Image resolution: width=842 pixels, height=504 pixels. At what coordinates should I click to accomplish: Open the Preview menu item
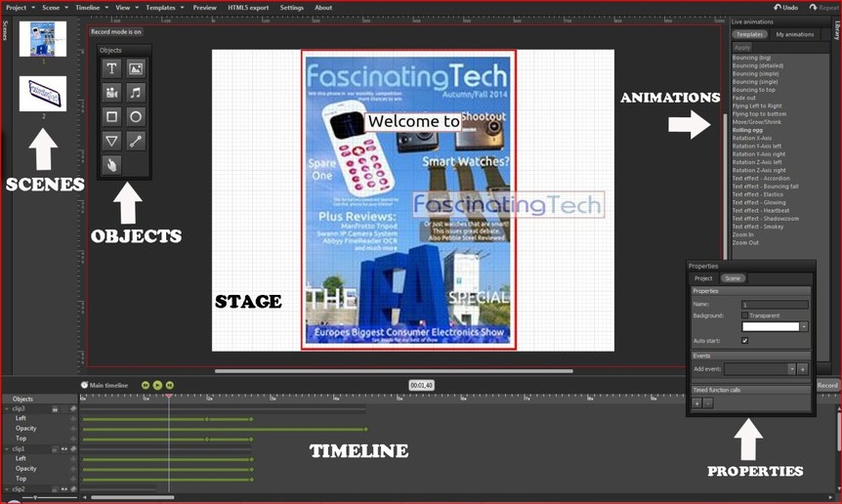click(x=204, y=8)
